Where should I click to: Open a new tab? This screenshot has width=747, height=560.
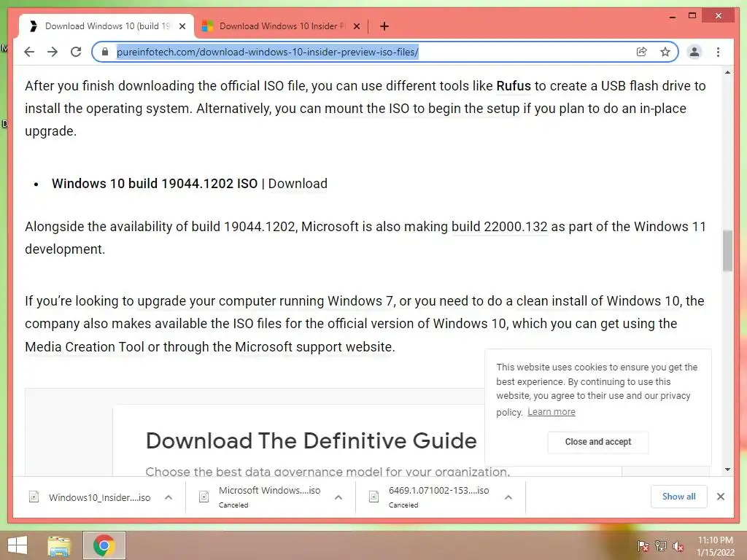tap(384, 26)
